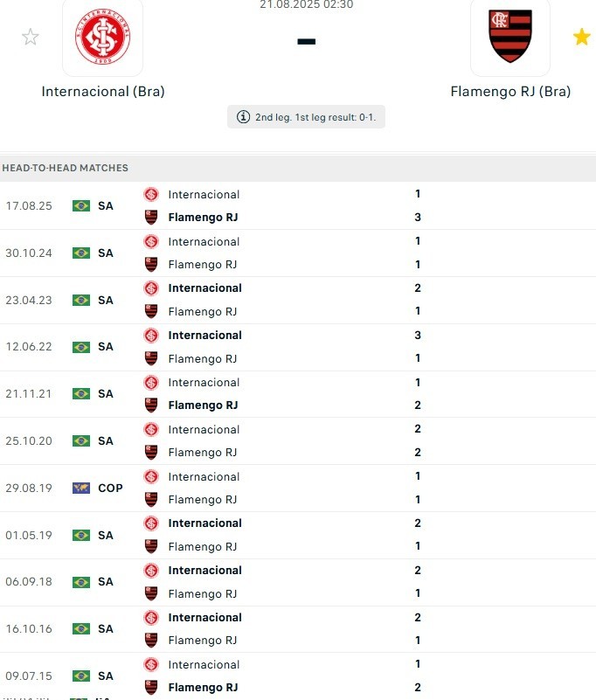This screenshot has height=700, width=596.
Task: Click the SA league label for 21.11.21
Action: [x=106, y=394]
